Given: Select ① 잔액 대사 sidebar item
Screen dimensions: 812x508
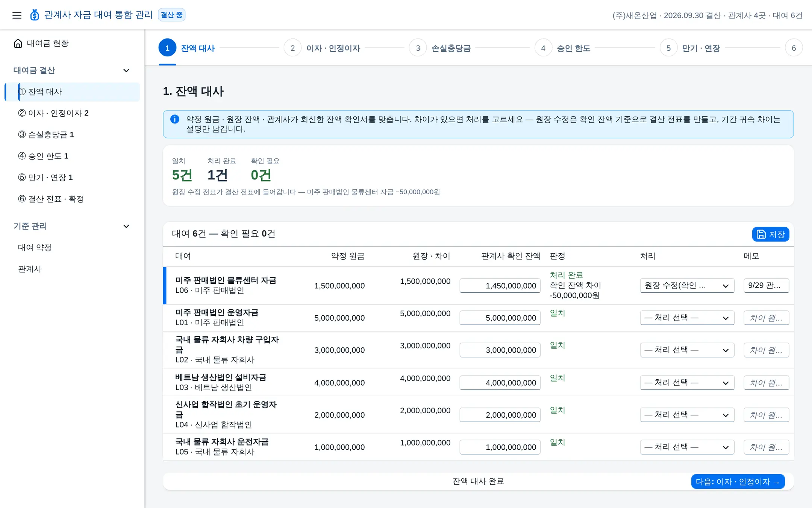Looking at the screenshot, I should tap(72, 92).
